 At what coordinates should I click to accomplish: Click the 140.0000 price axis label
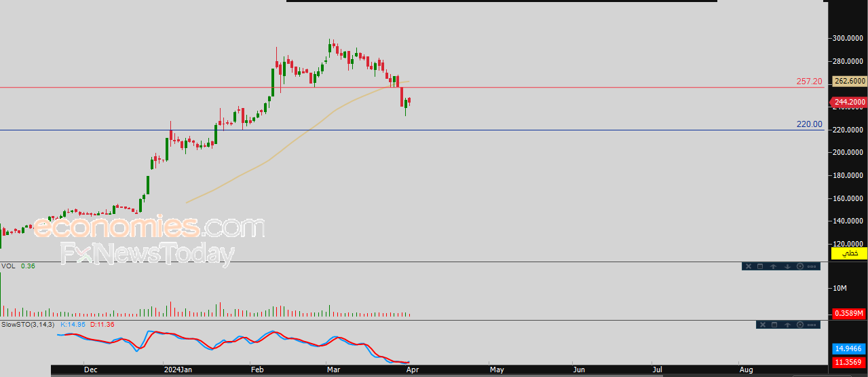coord(848,221)
